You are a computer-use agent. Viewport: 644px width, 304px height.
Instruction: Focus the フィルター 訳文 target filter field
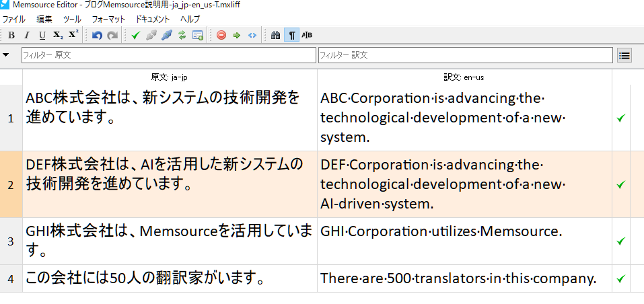466,55
